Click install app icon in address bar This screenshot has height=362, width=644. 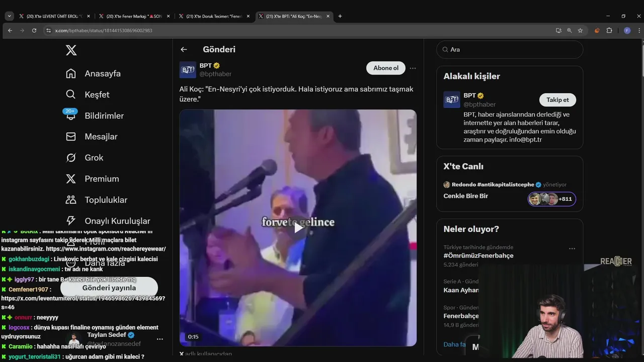[558, 30]
